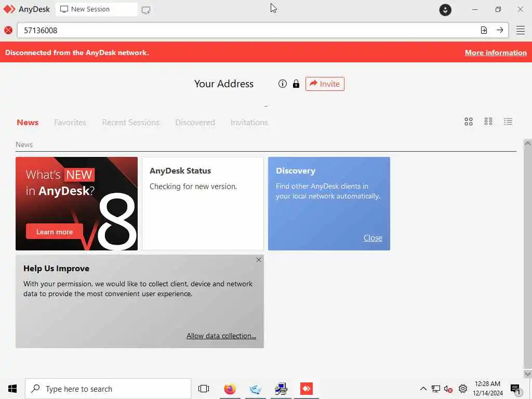Viewport: 532px width, 399px height.
Task: Select the New Session tab
Action: [97, 9]
